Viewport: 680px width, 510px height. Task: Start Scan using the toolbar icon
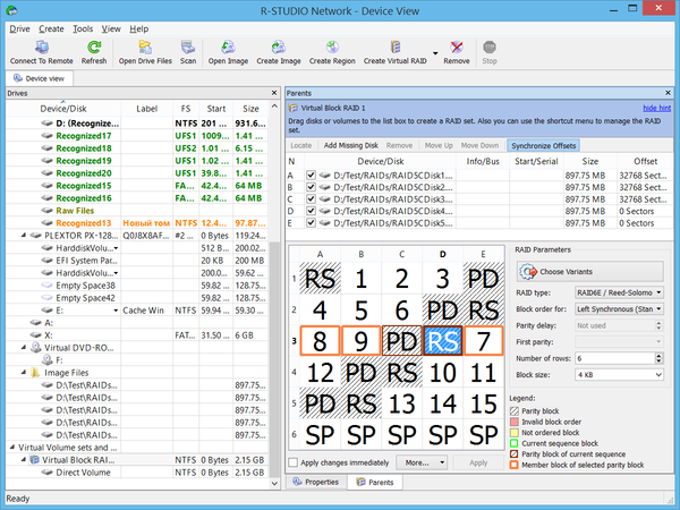coord(188,47)
